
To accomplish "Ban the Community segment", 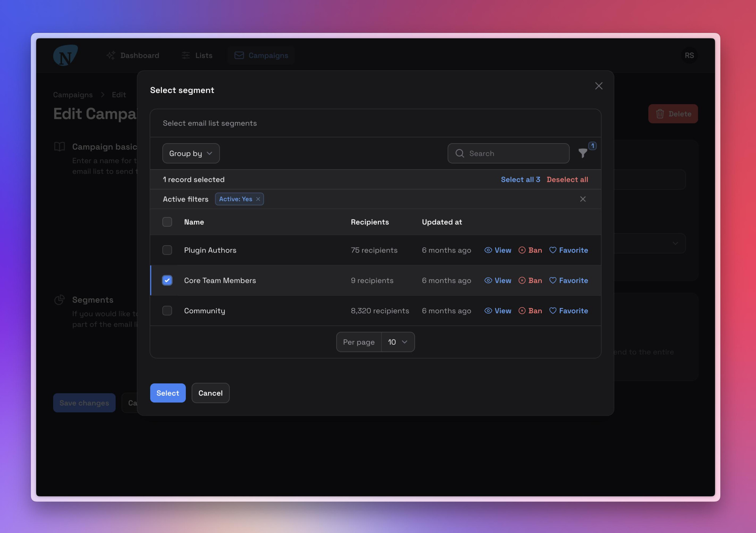I will (x=530, y=311).
